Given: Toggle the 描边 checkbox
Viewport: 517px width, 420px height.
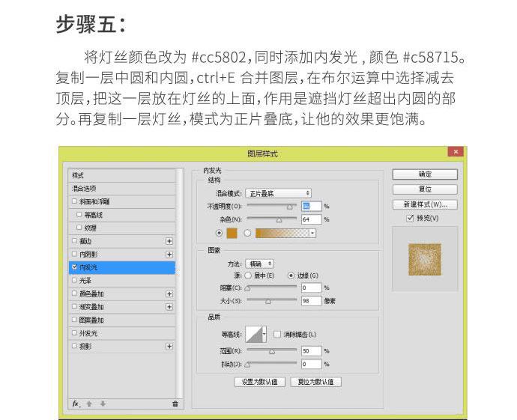Looking at the screenshot, I should [74, 241].
